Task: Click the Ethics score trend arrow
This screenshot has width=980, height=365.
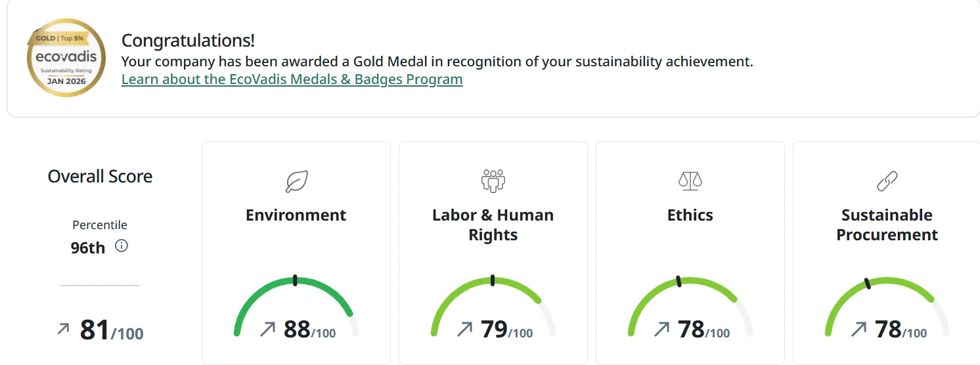Action: point(661,329)
